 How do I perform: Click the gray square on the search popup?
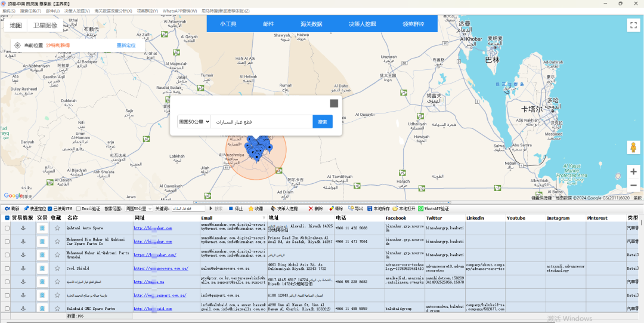coord(334,103)
